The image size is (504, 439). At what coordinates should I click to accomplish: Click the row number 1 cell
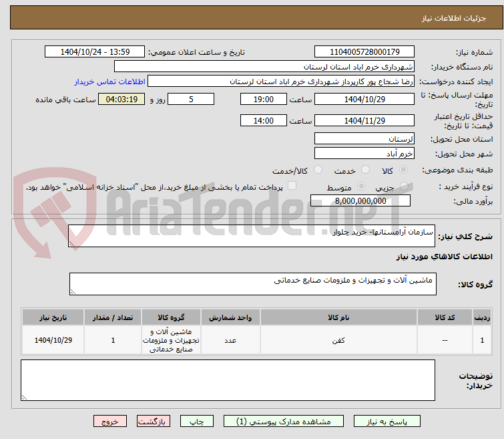click(x=482, y=341)
